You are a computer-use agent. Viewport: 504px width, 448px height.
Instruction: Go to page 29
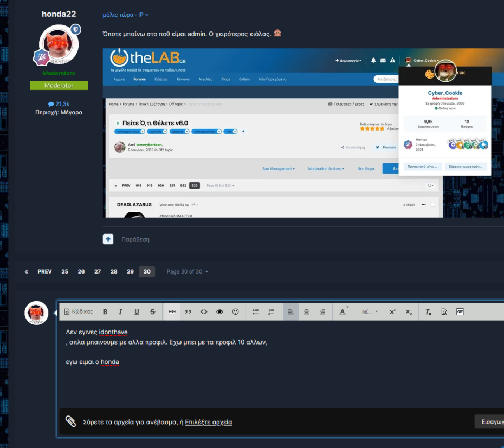(130, 271)
